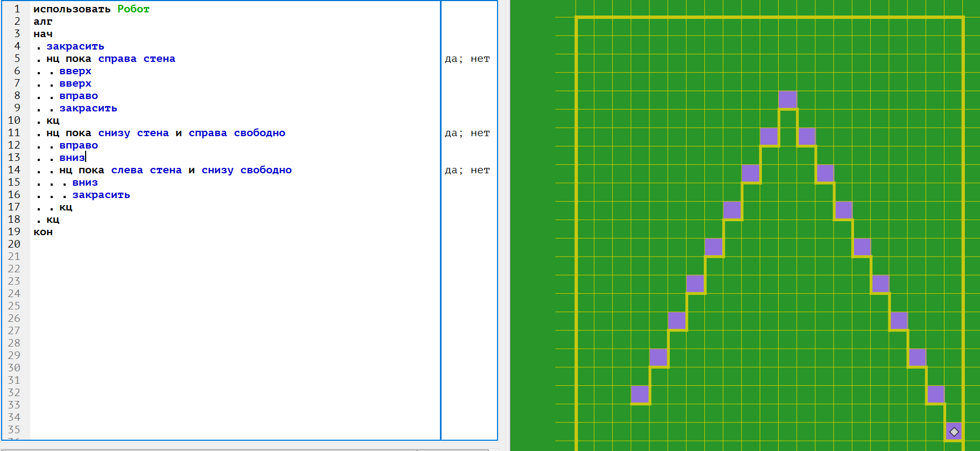Viewport: 980px width, 451px height.
Task: Place cursor on "алг" keyword
Action: pyautogui.click(x=43, y=22)
